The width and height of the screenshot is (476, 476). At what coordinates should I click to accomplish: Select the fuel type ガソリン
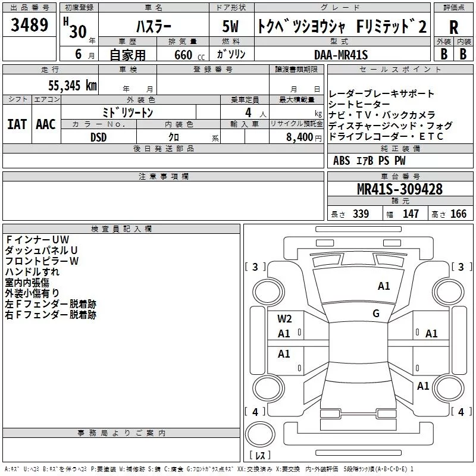click(231, 54)
